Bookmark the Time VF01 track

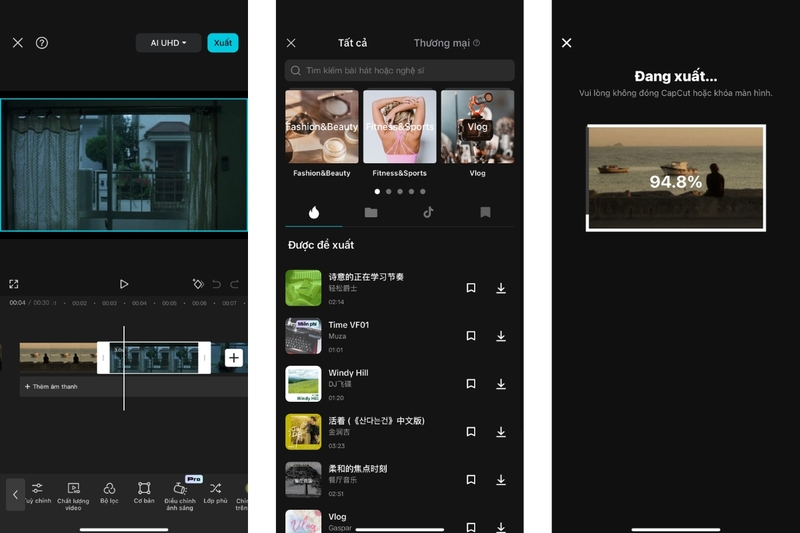(471, 336)
